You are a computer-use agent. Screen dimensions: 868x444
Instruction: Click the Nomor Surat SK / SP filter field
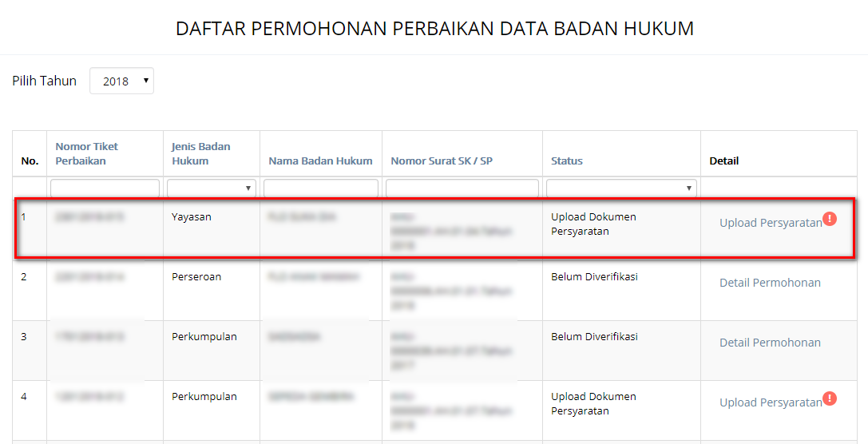pos(462,188)
